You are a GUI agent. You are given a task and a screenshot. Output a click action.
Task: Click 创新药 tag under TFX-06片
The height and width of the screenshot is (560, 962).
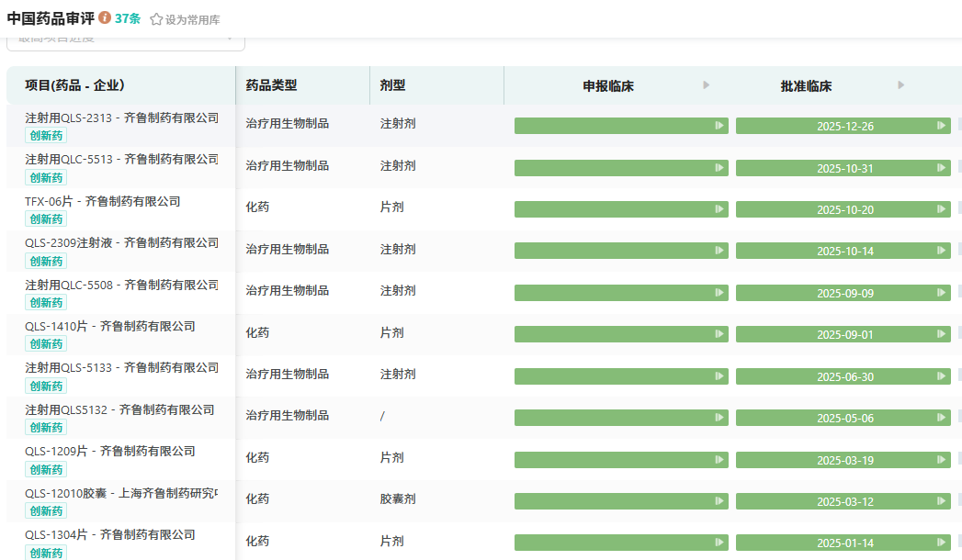(x=46, y=219)
